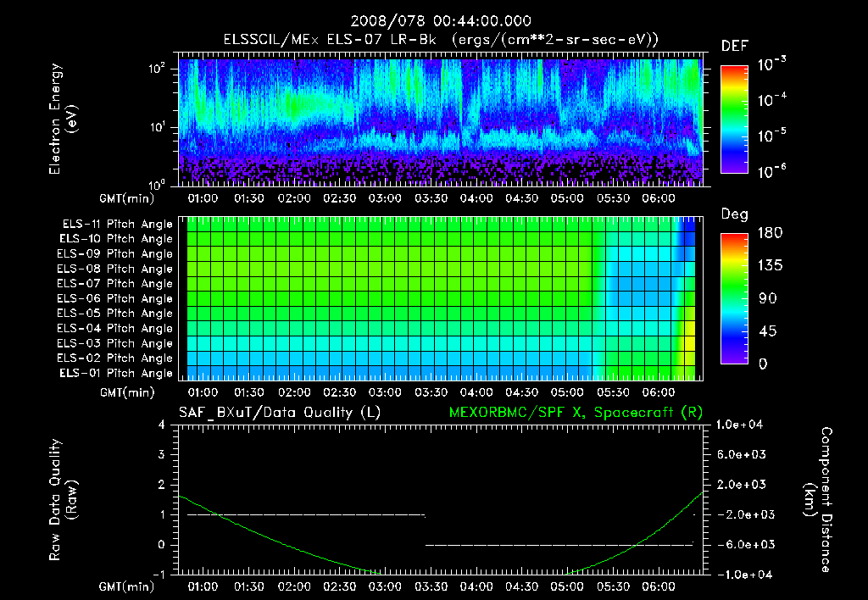Select the SAF_BXuT/Data Quality (L) title
Viewport: 868px width, 600px height.
(x=280, y=413)
